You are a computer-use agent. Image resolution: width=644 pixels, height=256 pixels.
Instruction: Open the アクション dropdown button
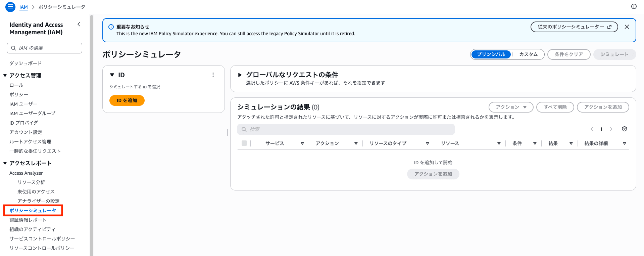tap(511, 107)
